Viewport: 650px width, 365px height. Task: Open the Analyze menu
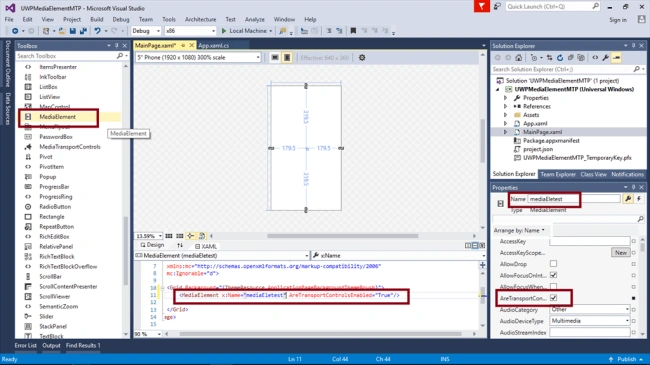(255, 19)
